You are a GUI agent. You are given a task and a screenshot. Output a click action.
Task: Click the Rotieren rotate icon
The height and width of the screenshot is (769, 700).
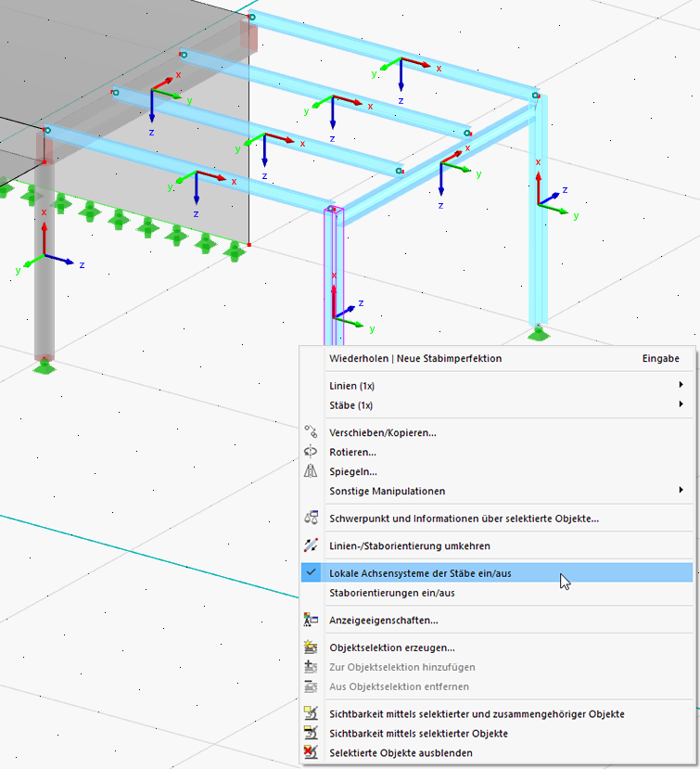click(x=312, y=452)
